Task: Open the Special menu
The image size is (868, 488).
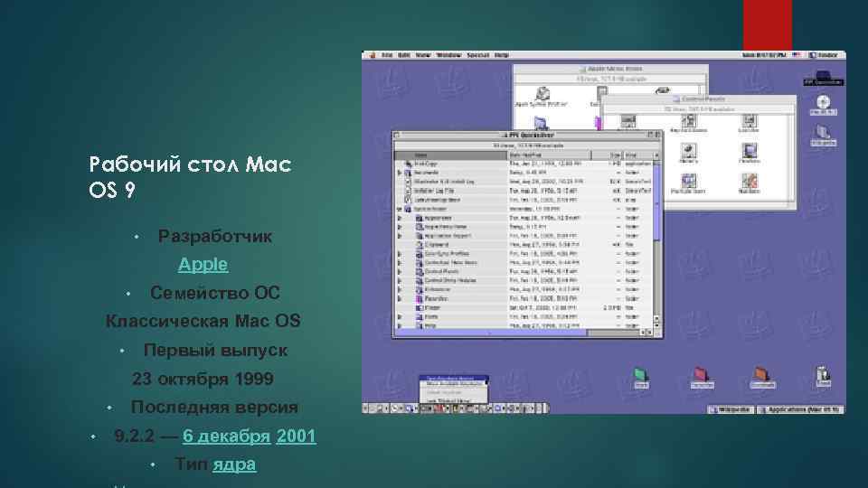Action: (x=477, y=55)
